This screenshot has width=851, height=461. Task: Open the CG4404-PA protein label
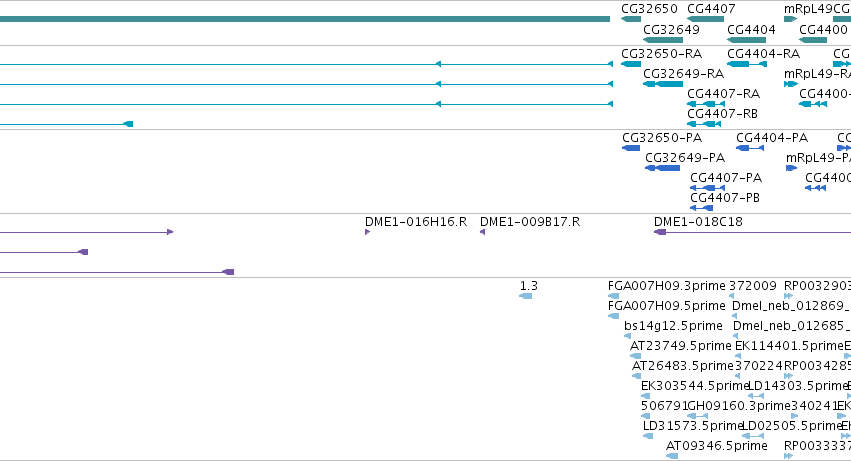[772, 138]
